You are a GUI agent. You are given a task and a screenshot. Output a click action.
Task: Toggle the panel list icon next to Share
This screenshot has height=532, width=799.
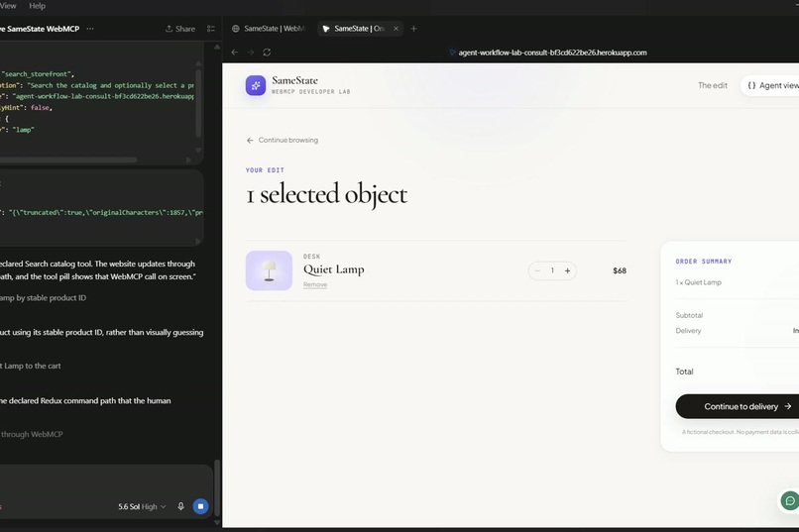pyautogui.click(x=211, y=29)
